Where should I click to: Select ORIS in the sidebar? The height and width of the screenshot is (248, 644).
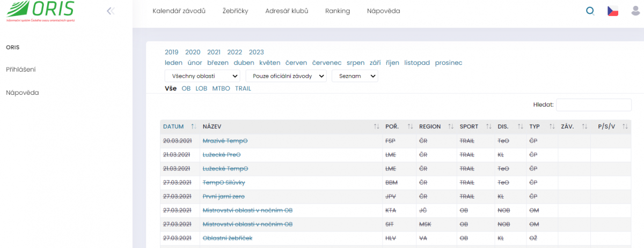click(13, 47)
